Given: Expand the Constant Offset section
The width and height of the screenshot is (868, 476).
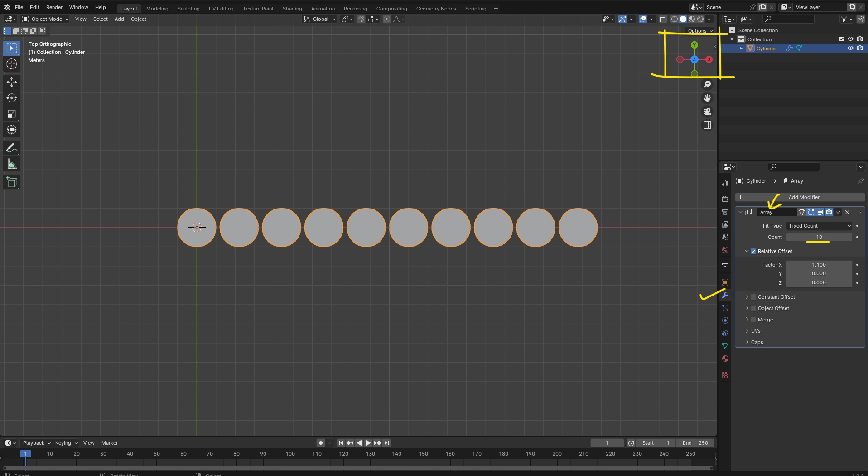Looking at the screenshot, I should coord(747,297).
